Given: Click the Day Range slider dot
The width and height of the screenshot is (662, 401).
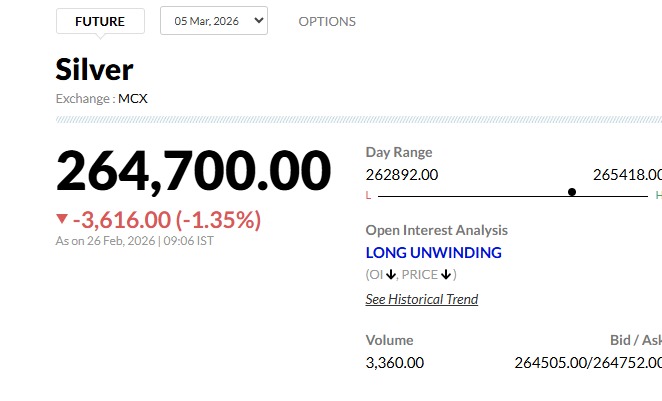Looking at the screenshot, I should click(x=572, y=192).
